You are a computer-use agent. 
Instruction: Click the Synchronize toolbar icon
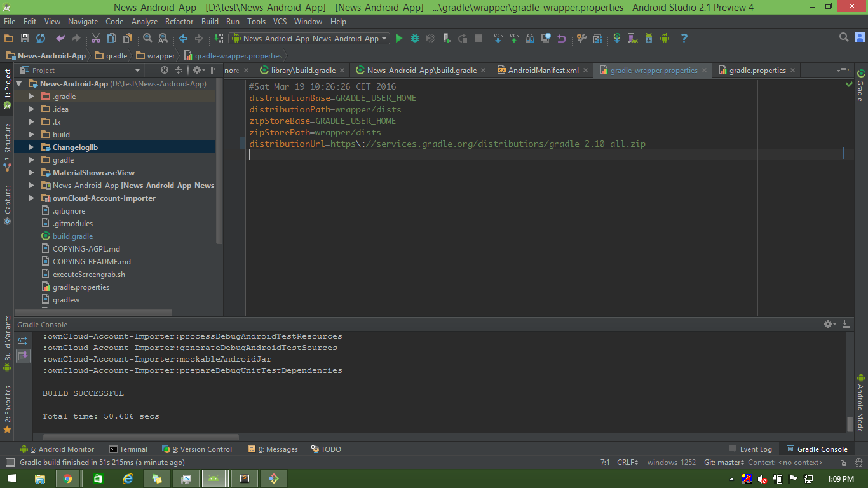tap(41, 38)
